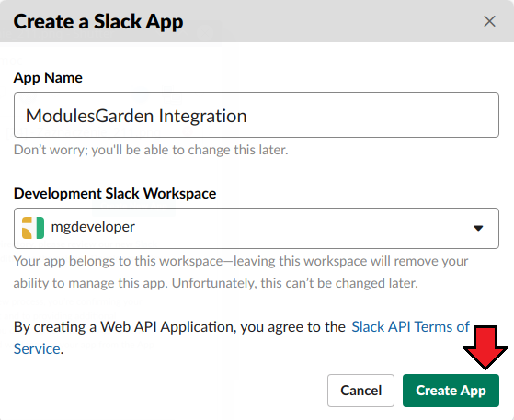Viewport: 514px width, 420px height.
Task: Click the "Development Slack Workspace" label
Action: click(115, 193)
